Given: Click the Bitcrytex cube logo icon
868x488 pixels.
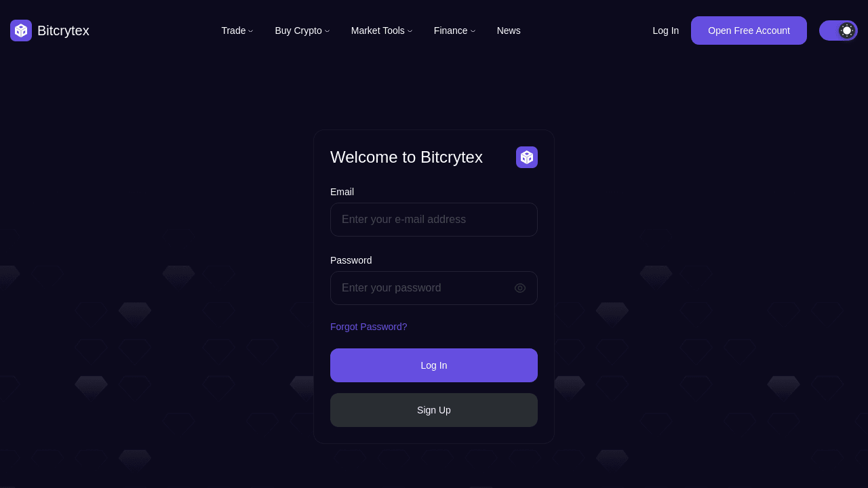Looking at the screenshot, I should 20,30.
